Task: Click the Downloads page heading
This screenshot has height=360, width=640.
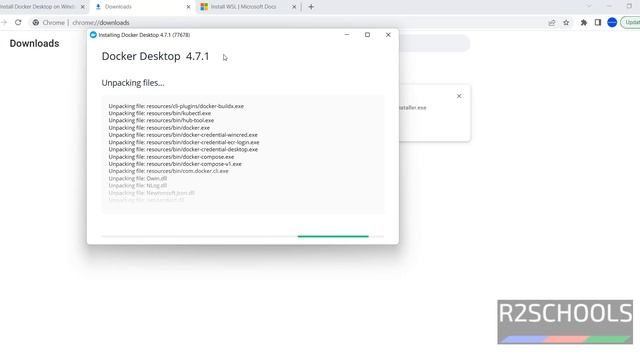Action: point(34,43)
